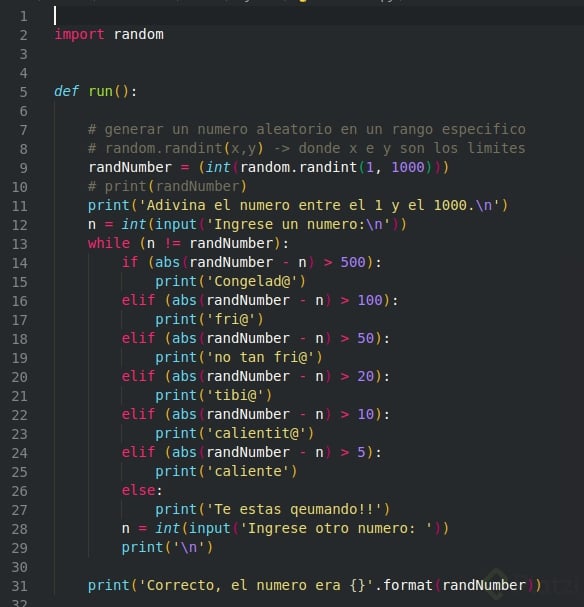This screenshot has height=607, width=584.
Task: Click the 'elif' keyword on line 16
Action: pyautogui.click(x=139, y=300)
